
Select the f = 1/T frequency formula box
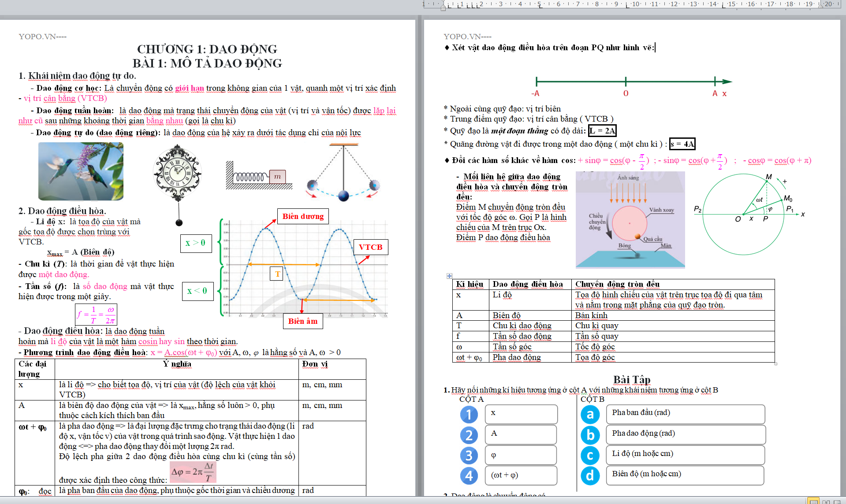point(96,315)
